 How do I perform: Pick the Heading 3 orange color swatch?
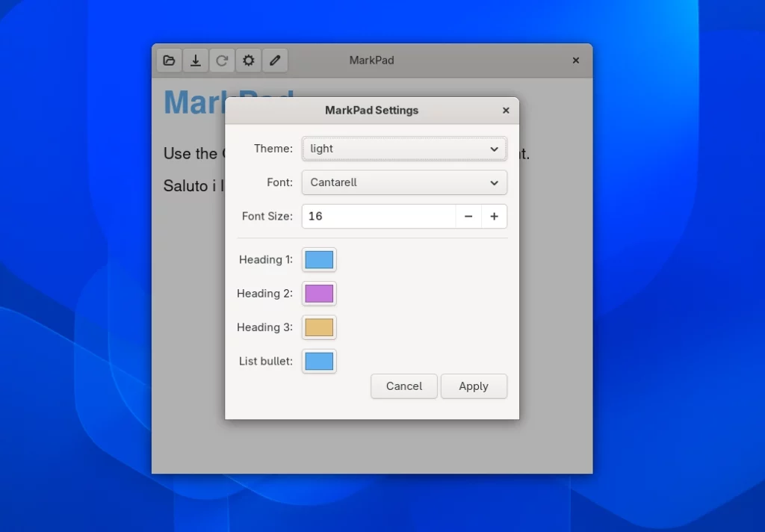(x=319, y=327)
